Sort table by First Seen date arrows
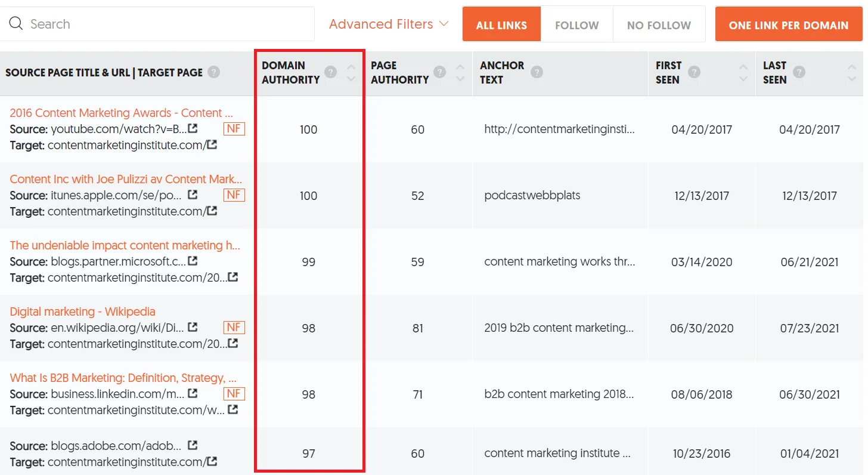The width and height of the screenshot is (868, 475). tap(743, 72)
